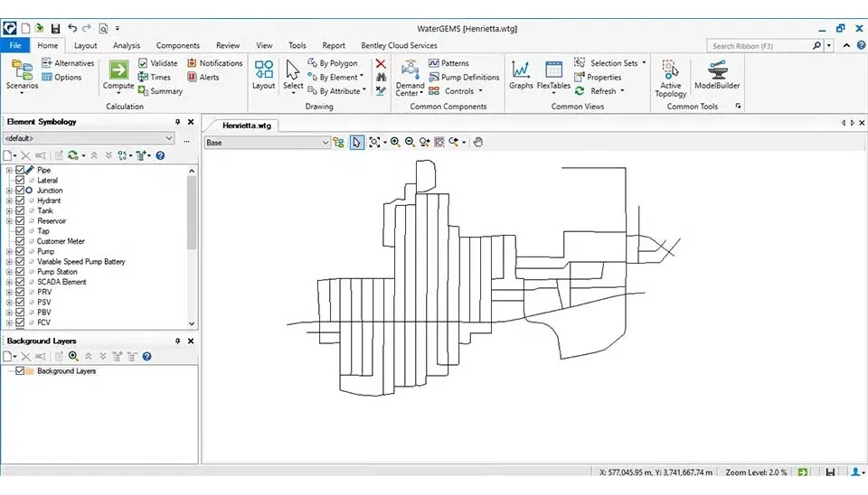Open the Graphs view
Image resolution: width=868 pixels, height=495 pixels.
[521, 75]
